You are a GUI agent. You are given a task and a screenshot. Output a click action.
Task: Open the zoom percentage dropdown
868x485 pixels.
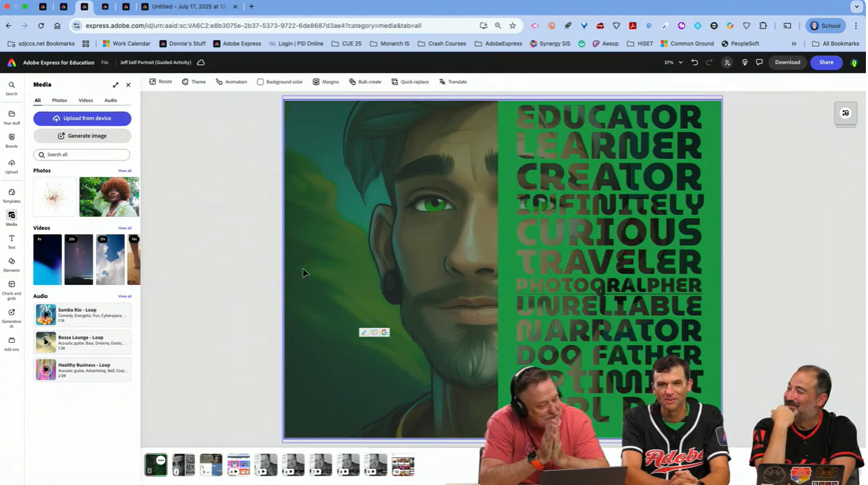pyautogui.click(x=672, y=62)
